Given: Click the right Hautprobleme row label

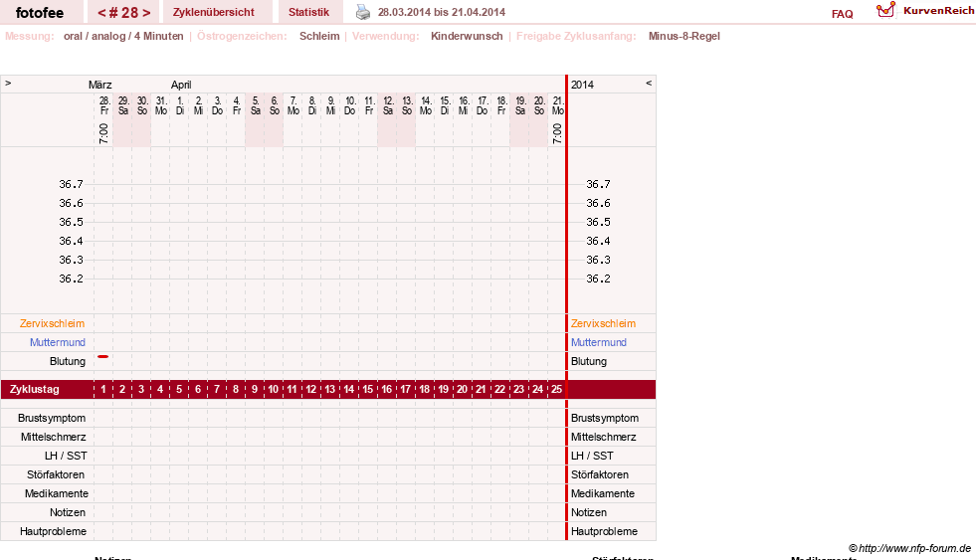Looking at the screenshot, I should pyautogui.click(x=604, y=531).
